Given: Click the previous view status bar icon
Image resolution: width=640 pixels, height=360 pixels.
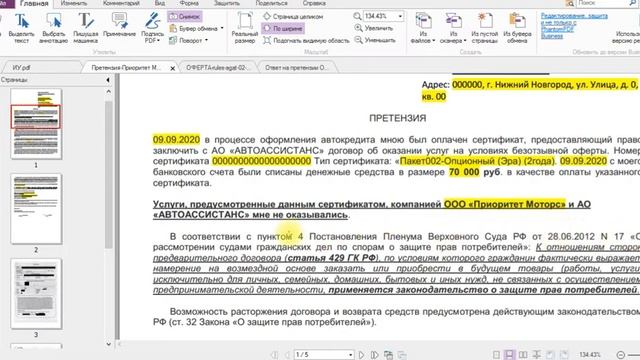Looking at the screenshot, I should tap(389, 355).
